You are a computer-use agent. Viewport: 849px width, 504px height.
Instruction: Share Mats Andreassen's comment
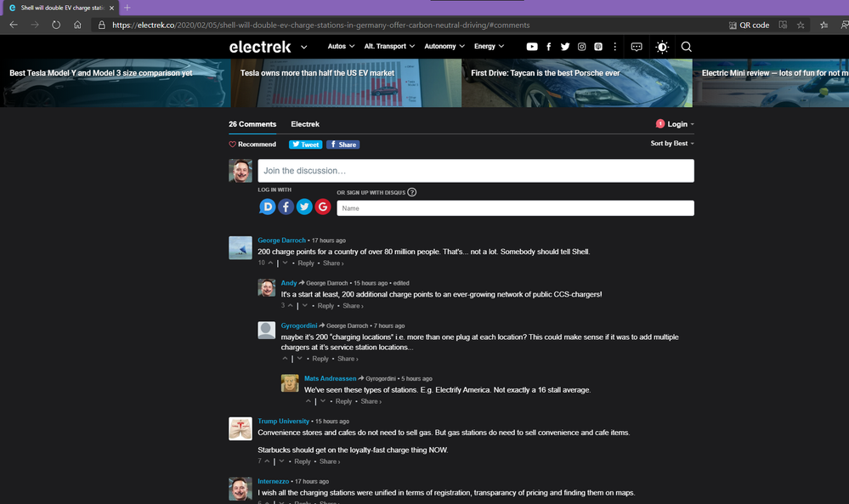(x=371, y=402)
